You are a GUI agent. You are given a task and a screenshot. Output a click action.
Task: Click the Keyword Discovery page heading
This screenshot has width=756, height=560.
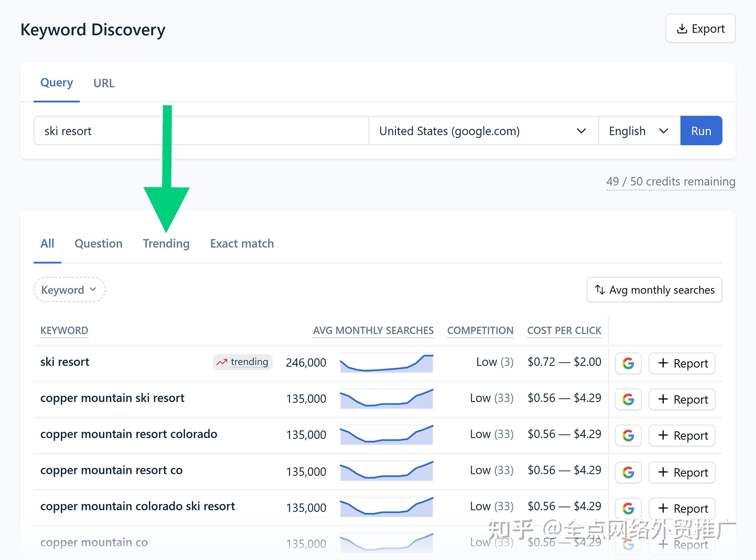(x=93, y=30)
